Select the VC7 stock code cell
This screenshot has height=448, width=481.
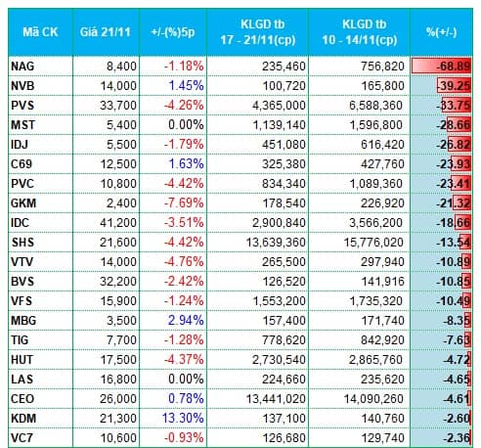click(40, 438)
